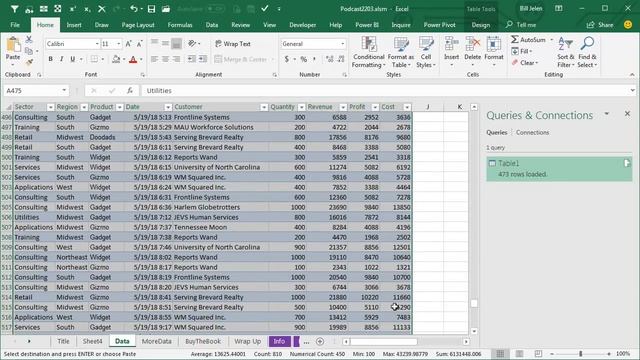The height and width of the screenshot is (360, 640).
Task: Open the Power Pivot ribbon tab
Action: 439,25
